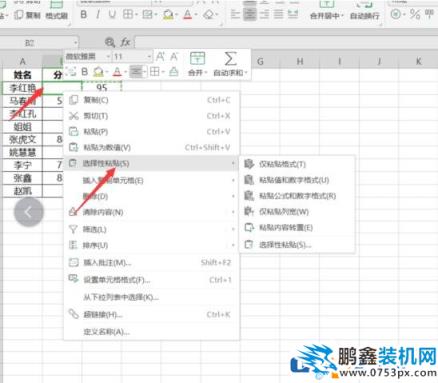Click the gray round back arrow button
Screen dimensions: 438x383
[29, 212]
